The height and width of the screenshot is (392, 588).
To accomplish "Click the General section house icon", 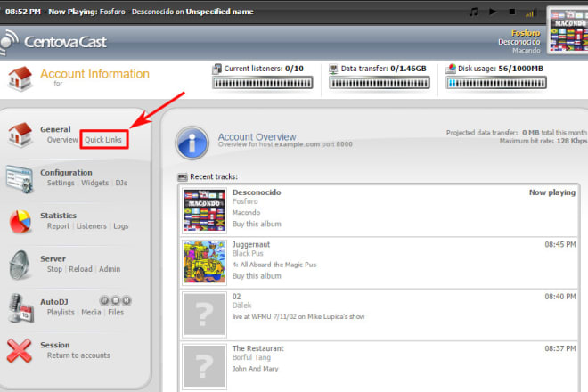I will tap(20, 135).
